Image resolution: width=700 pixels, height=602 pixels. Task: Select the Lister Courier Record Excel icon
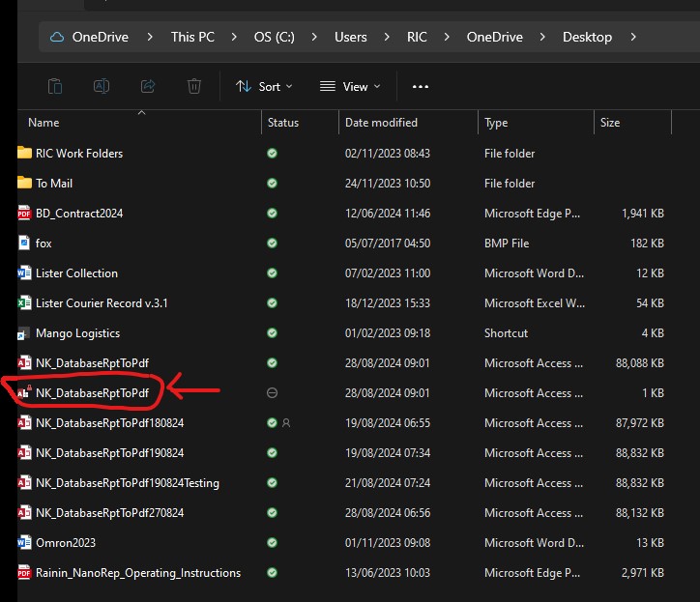[25, 303]
